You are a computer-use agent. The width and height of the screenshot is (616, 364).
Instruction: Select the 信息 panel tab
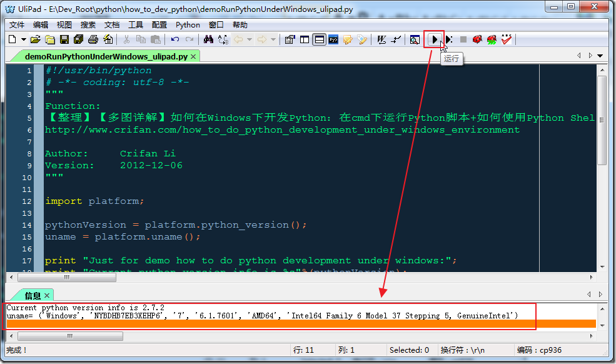(33, 296)
